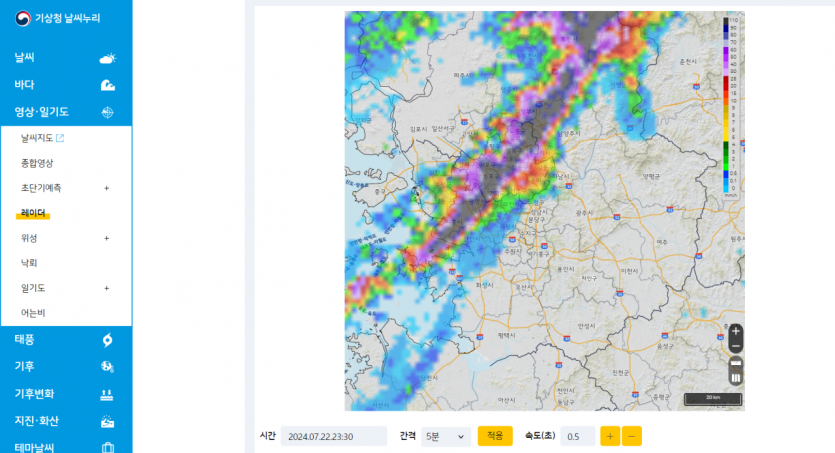Image resolution: width=835 pixels, height=453 pixels.
Task: Open the 낙뢰 menu item
Action: coord(29,263)
